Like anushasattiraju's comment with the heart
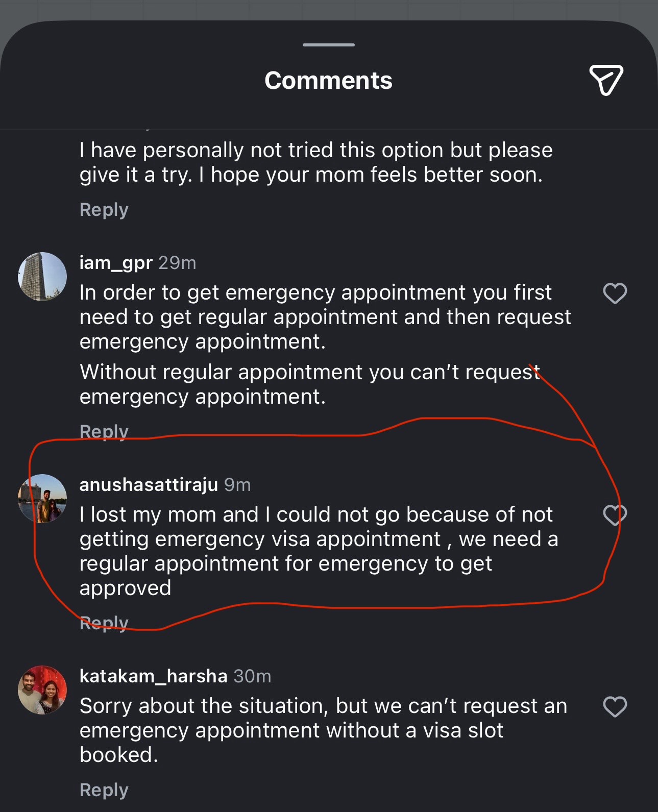The height and width of the screenshot is (812, 658). pyautogui.click(x=615, y=515)
